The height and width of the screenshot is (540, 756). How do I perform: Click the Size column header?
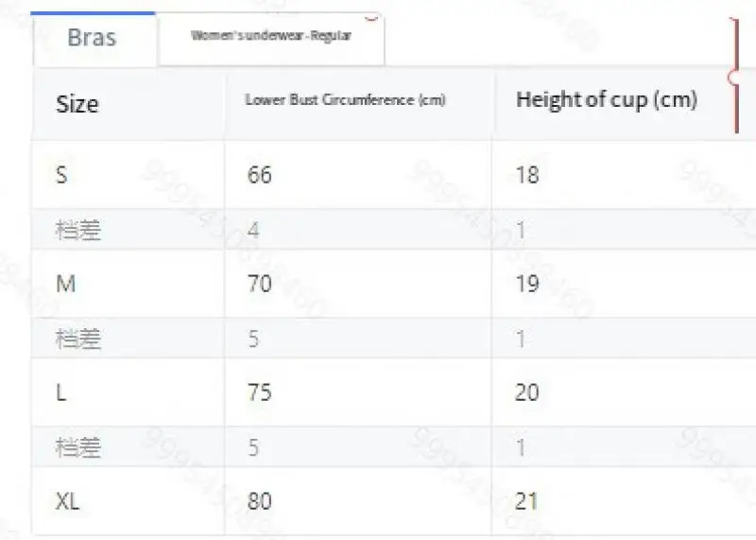77,104
